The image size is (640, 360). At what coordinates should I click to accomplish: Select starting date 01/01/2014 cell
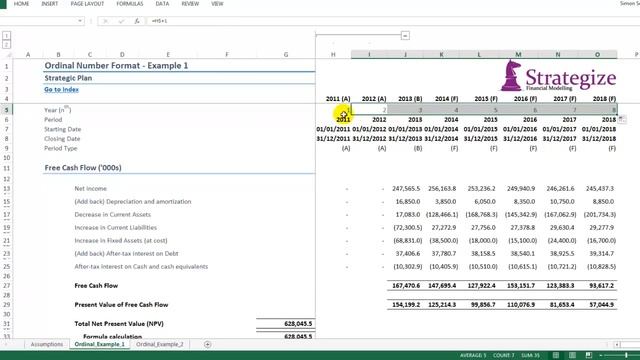coord(441,129)
